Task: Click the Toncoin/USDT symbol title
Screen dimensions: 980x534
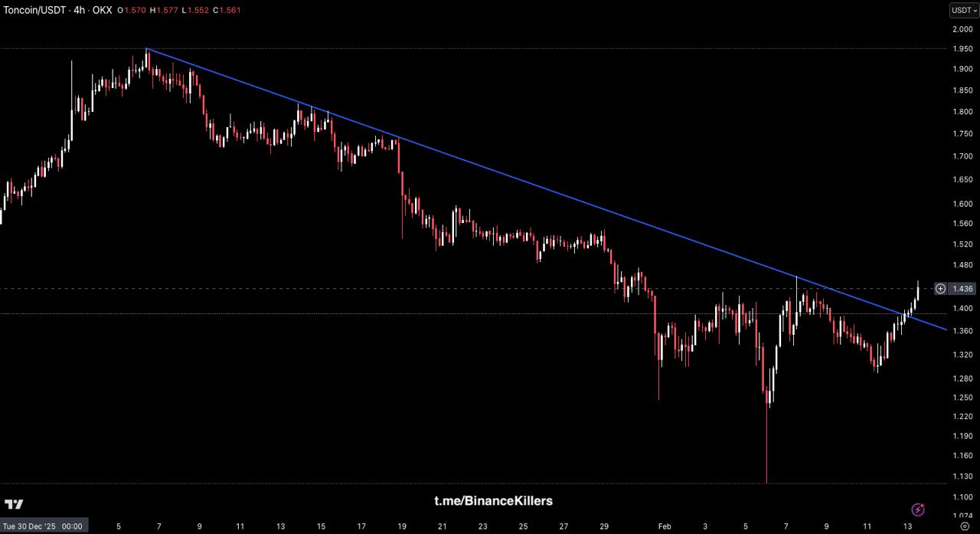Action: [x=35, y=11]
